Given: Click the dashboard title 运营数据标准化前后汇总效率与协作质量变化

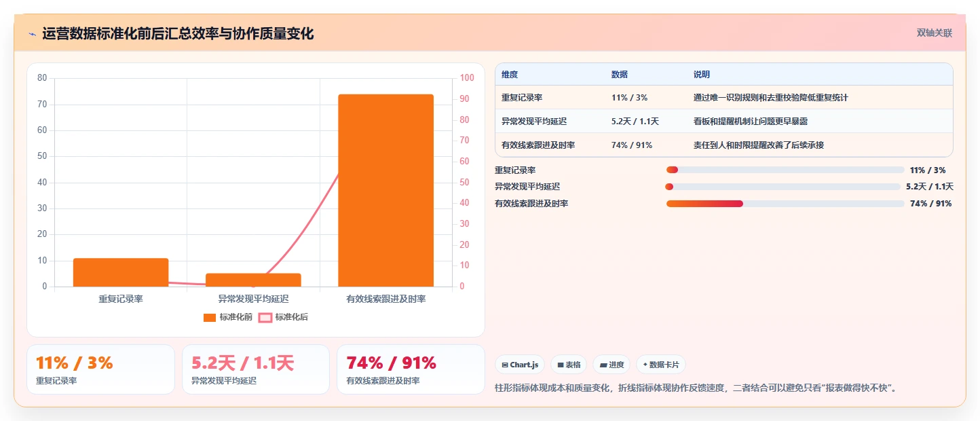Looking at the screenshot, I should pos(178,34).
